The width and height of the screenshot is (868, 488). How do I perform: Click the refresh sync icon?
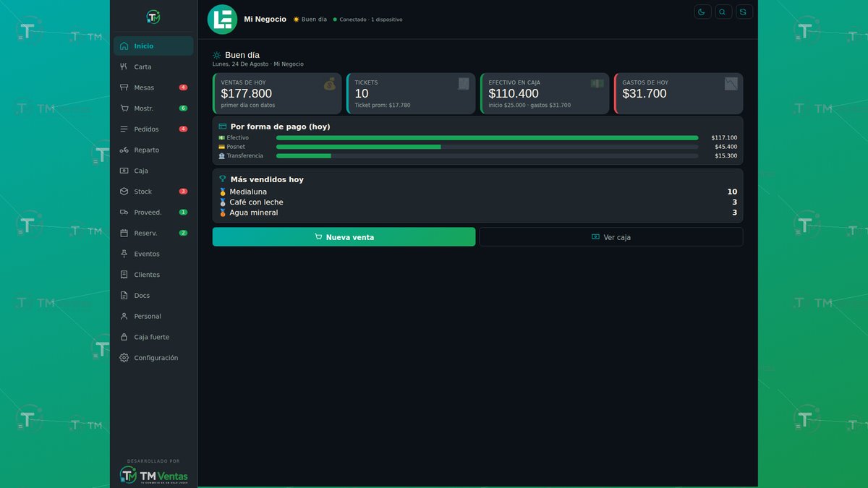pos(744,12)
